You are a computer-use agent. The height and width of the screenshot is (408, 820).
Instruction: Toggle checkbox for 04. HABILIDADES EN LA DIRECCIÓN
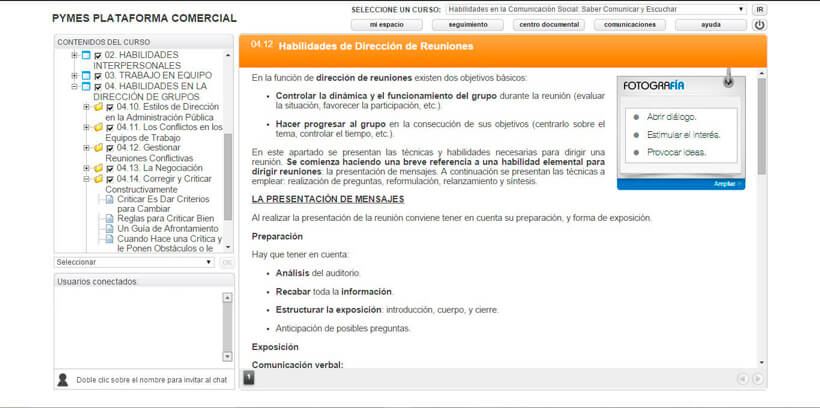coord(98,86)
